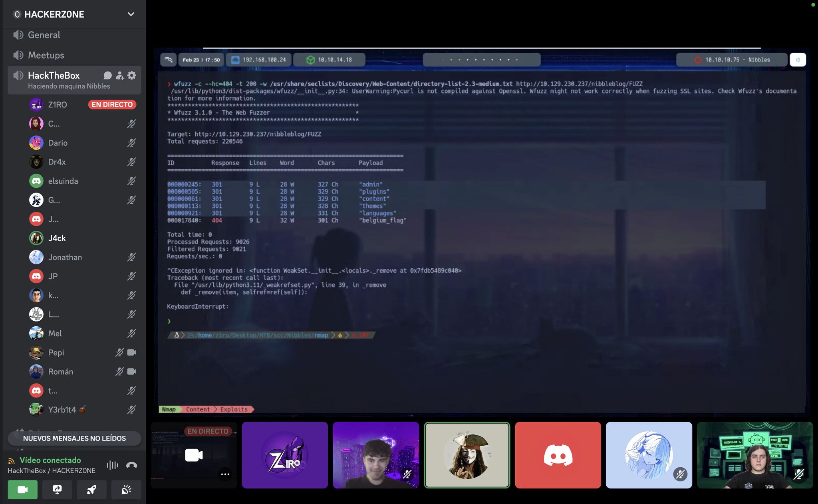This screenshot has height=504, width=818.
Task: Start an activity with the rocket icon
Action: (x=91, y=490)
